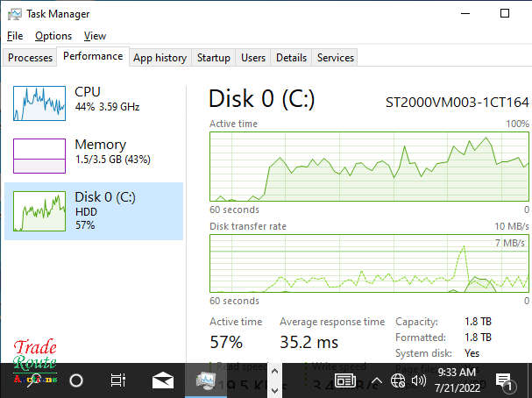Viewport: 532px width, 398px height.
Task: Open the Mail app in taskbar
Action: click(162, 380)
